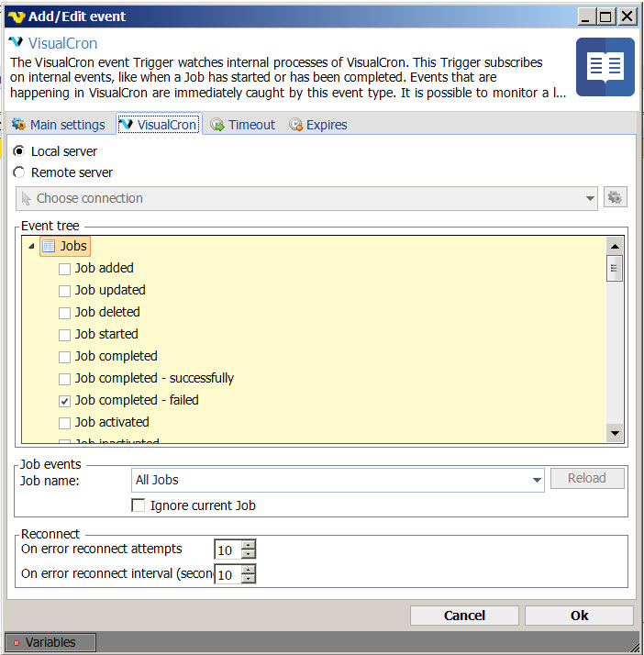
Task: Click the Main settings tab gear icon
Action: point(18,125)
